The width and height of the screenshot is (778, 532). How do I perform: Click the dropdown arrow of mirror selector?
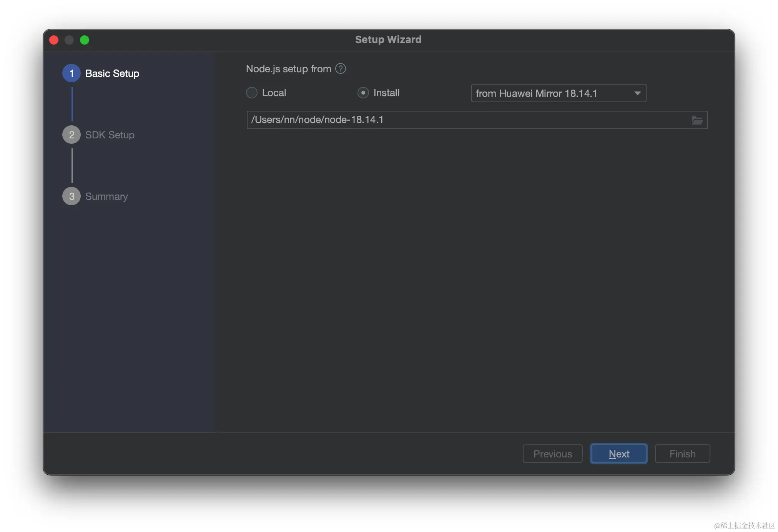(x=637, y=93)
